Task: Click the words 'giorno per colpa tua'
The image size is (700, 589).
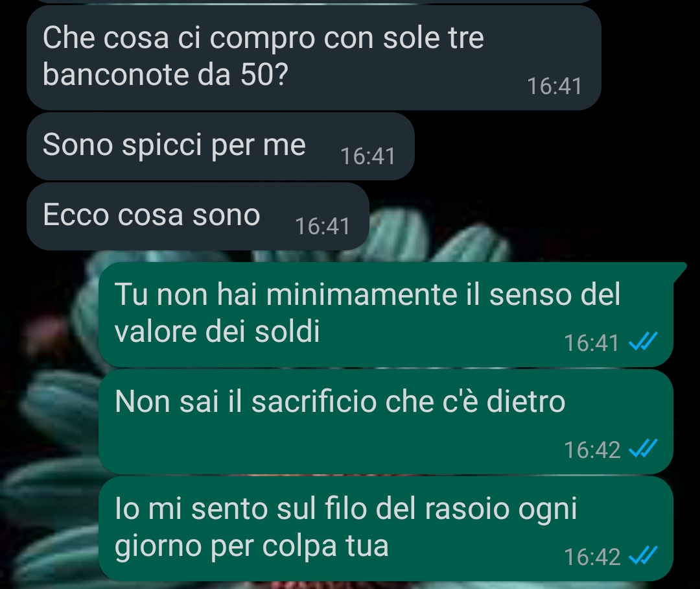Action: point(251,546)
